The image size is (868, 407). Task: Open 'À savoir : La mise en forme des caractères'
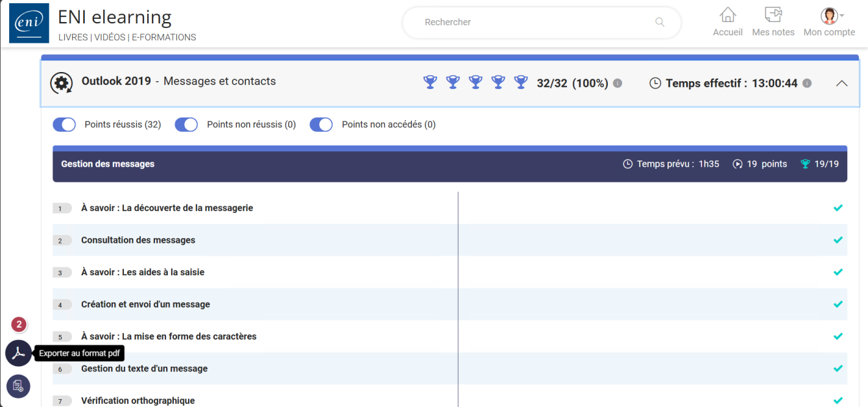[x=169, y=337]
